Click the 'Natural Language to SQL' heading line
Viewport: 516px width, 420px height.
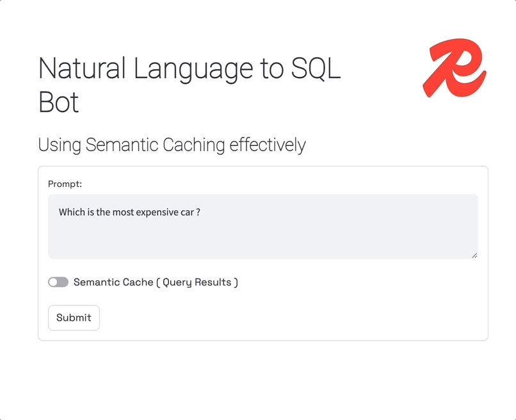[189, 69]
